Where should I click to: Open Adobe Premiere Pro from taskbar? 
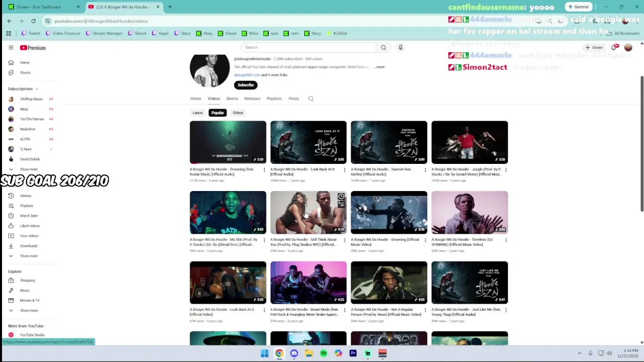(353, 353)
